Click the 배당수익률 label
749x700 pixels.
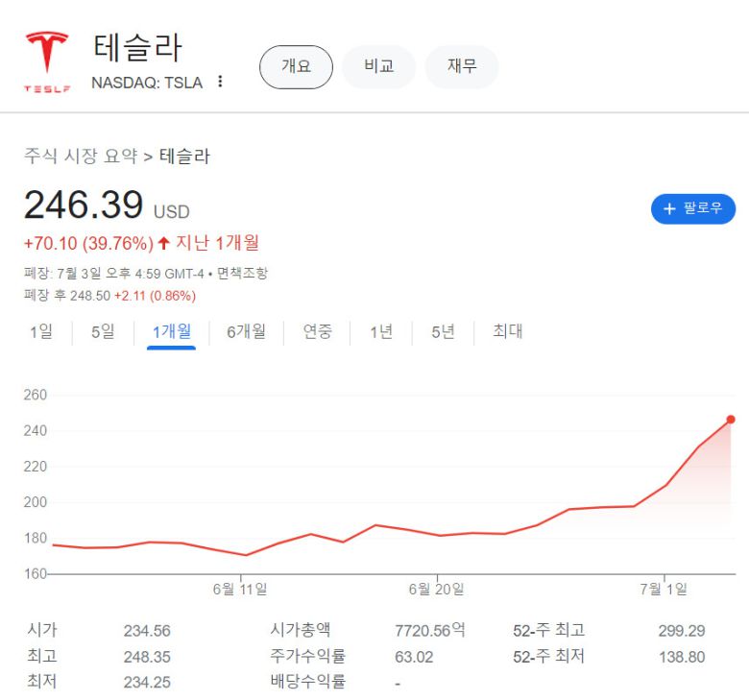coord(307,682)
